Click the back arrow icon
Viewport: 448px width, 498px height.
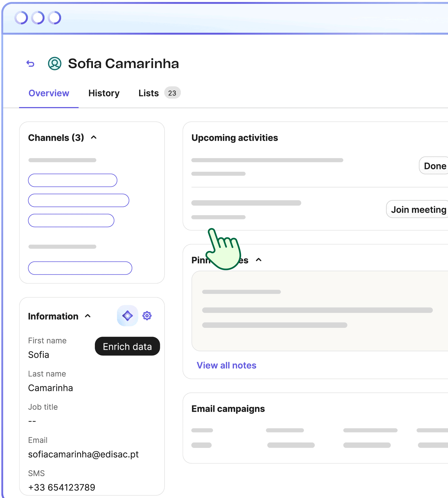[30, 64]
